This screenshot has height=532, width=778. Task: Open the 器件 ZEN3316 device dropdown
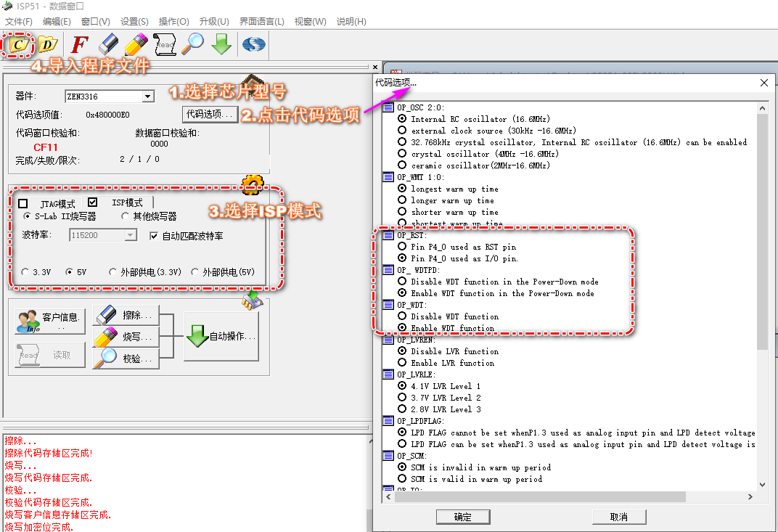pyautogui.click(x=148, y=97)
